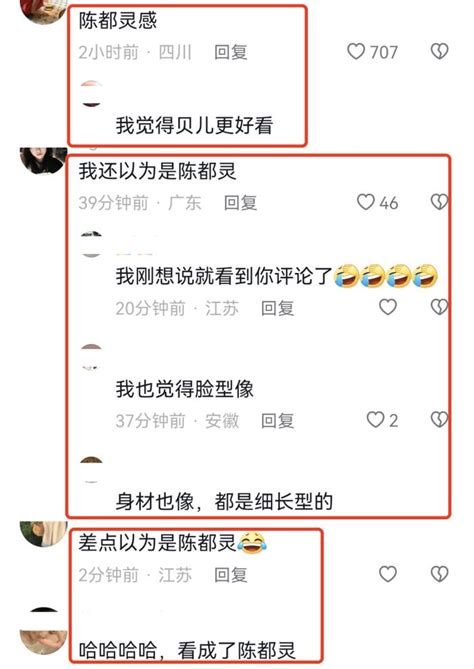
Task: Dislike the 我还以为是陈都灵 comment
Action: click(439, 202)
